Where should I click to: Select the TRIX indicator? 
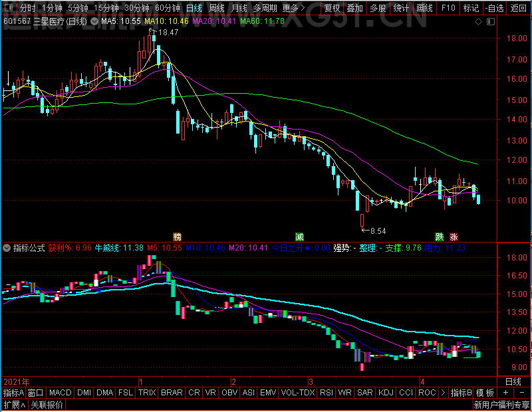tap(147, 392)
